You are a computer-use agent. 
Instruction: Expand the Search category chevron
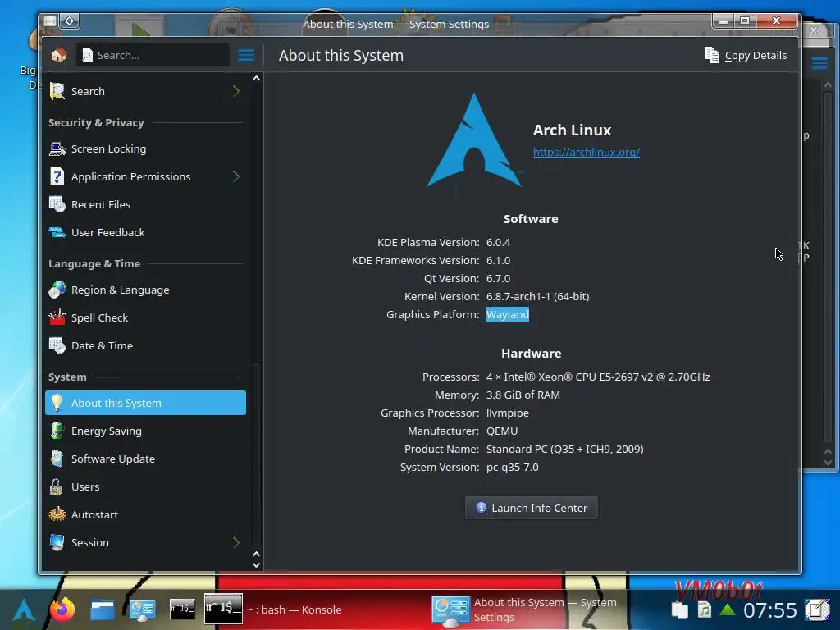[x=236, y=91]
